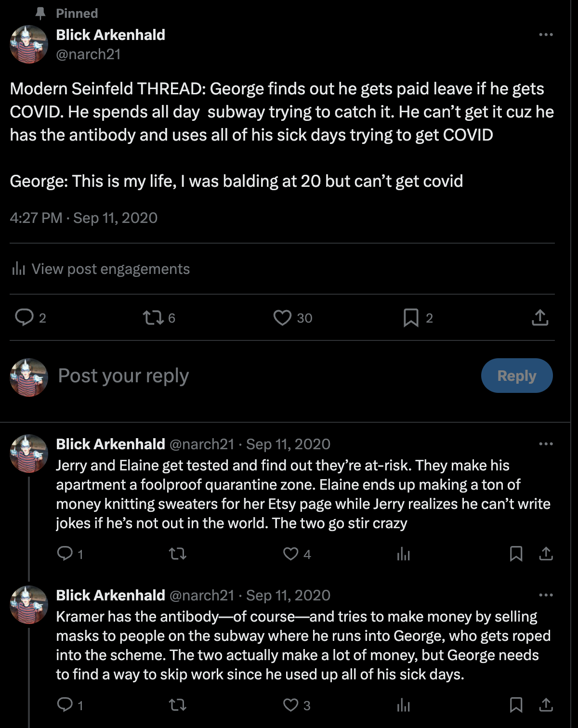The height and width of the screenshot is (728, 578).
Task: Reply to the Kramer antibody post
Action: pos(65,705)
